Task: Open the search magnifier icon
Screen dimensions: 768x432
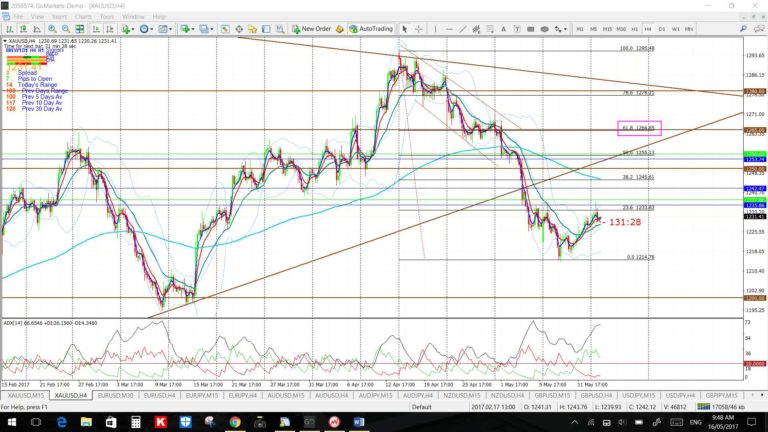Action: (744, 29)
